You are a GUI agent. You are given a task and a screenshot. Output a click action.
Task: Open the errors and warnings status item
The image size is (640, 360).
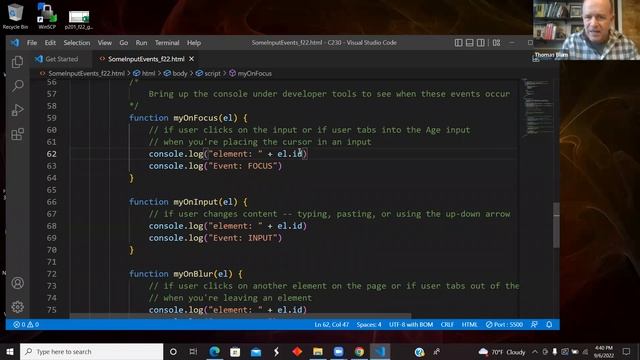click(26, 324)
